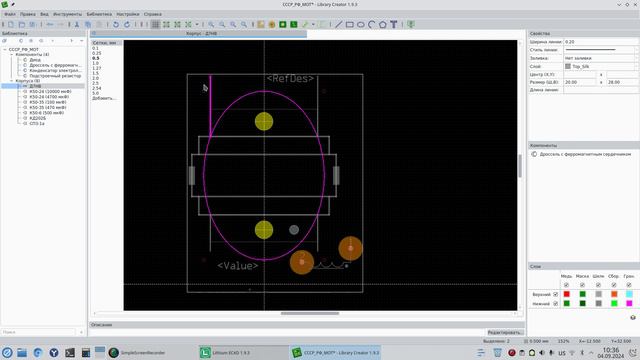Collapse the СССР_РФ_МОТ library root node
640x360 pixels.
(x=5, y=49)
